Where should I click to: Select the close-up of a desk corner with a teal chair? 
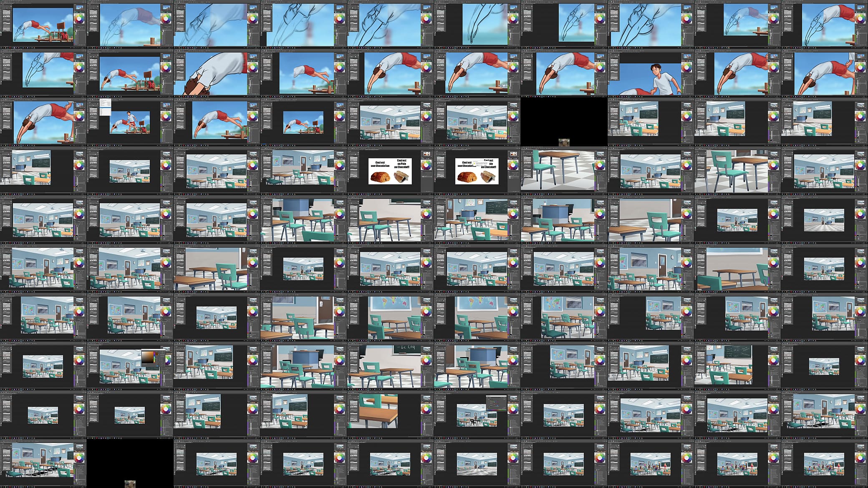click(x=391, y=414)
